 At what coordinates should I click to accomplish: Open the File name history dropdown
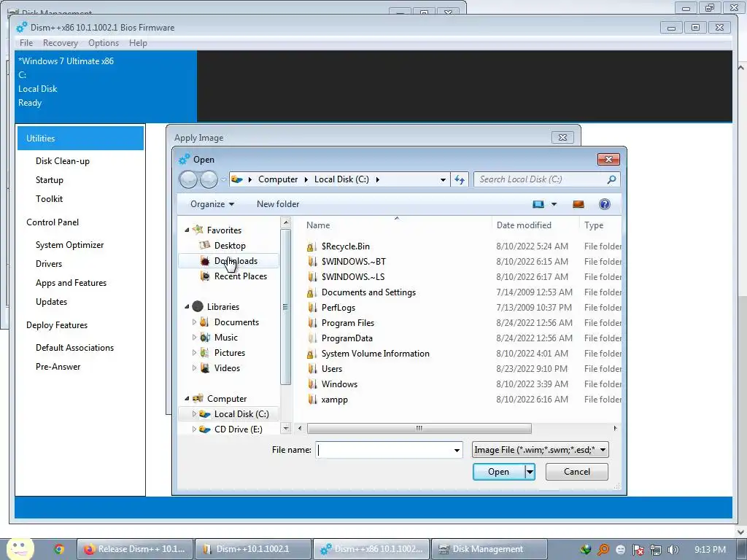coord(457,450)
